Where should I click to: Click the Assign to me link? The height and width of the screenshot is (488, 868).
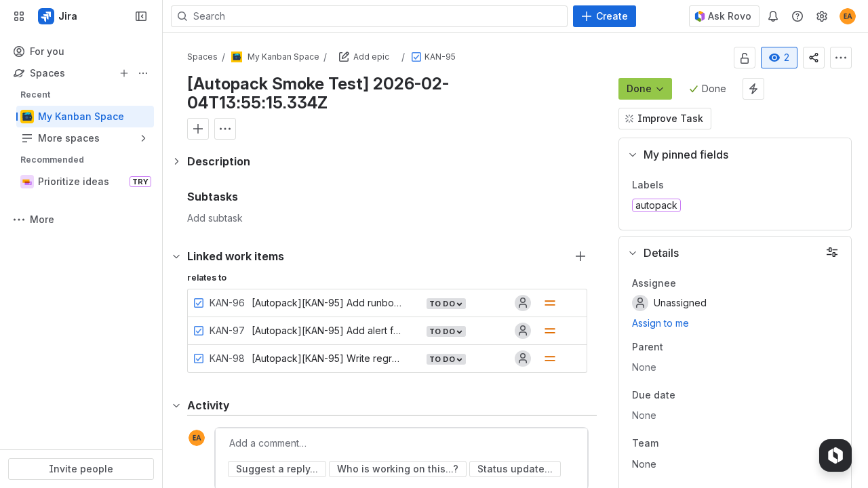click(x=660, y=323)
